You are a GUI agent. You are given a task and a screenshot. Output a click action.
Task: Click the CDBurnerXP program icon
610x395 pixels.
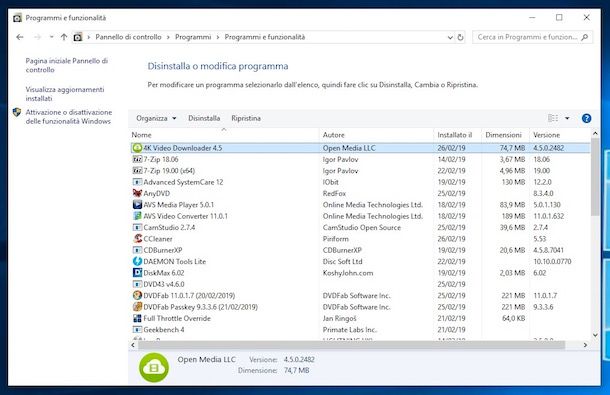pyautogui.click(x=137, y=250)
